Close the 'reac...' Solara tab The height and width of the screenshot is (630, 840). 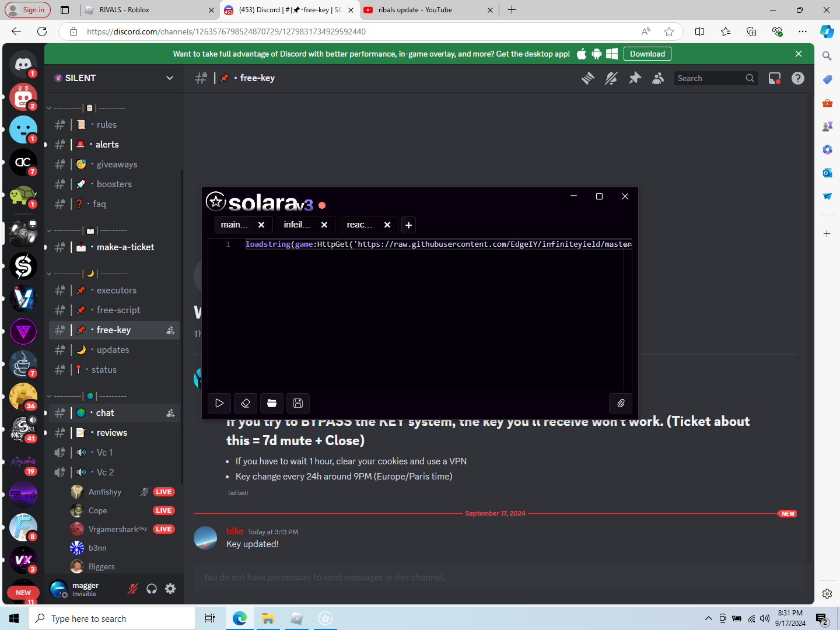387,225
